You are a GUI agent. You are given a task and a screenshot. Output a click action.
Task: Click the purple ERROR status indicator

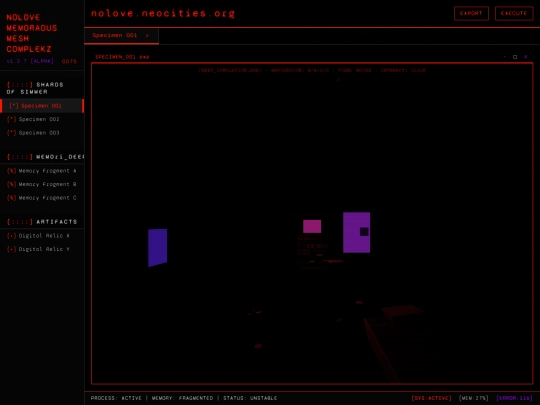click(x=514, y=398)
